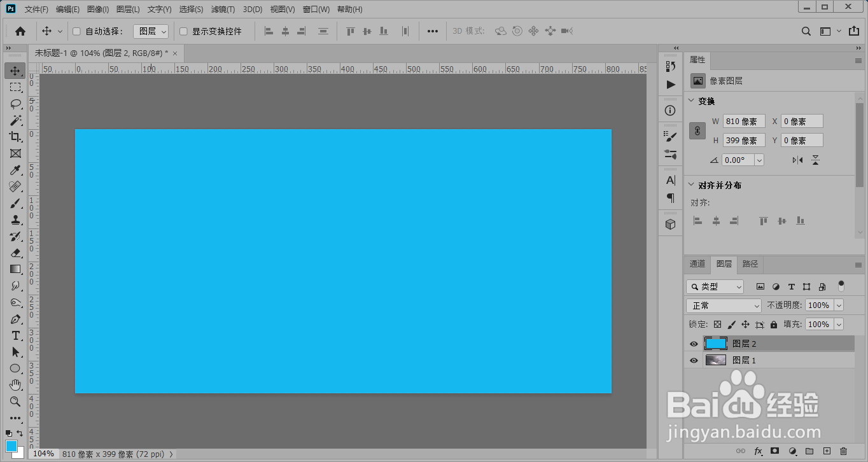Click the share icon at top right
The image size is (868, 462).
point(854,31)
